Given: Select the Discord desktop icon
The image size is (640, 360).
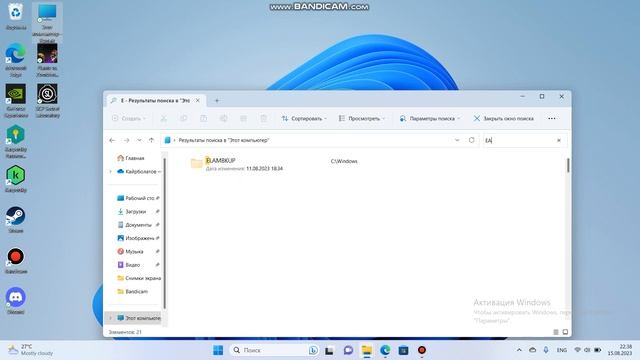Looking at the screenshot, I should click(x=16, y=301).
